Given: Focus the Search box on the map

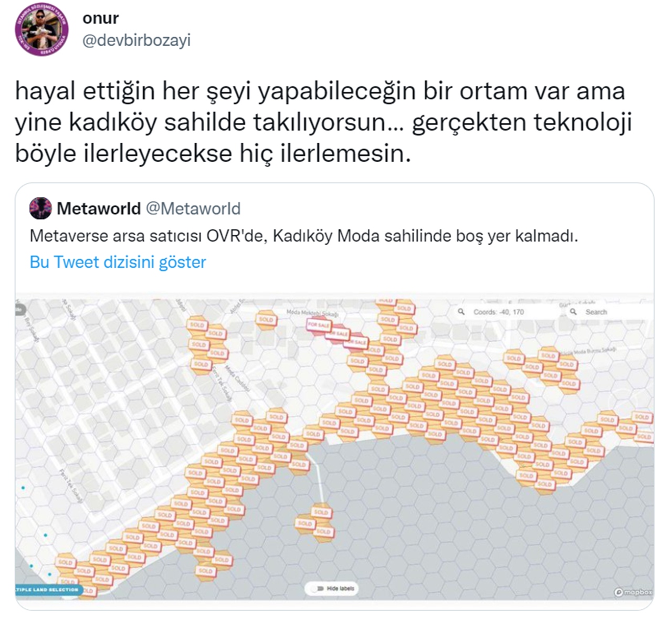Looking at the screenshot, I should (x=610, y=312).
